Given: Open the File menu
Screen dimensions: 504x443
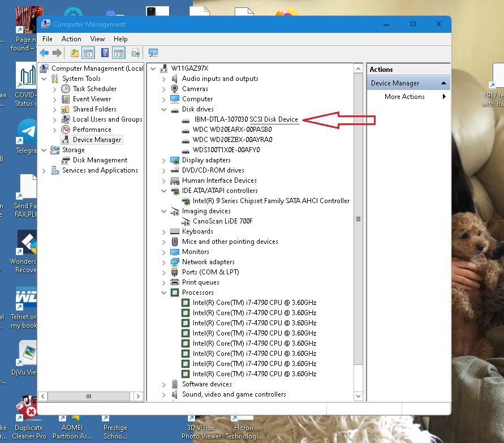Looking at the screenshot, I should coord(48,39).
